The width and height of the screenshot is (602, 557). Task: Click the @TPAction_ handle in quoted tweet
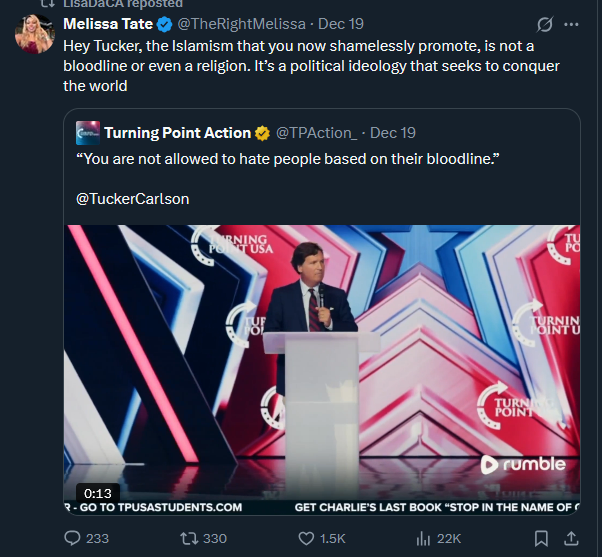pos(315,133)
